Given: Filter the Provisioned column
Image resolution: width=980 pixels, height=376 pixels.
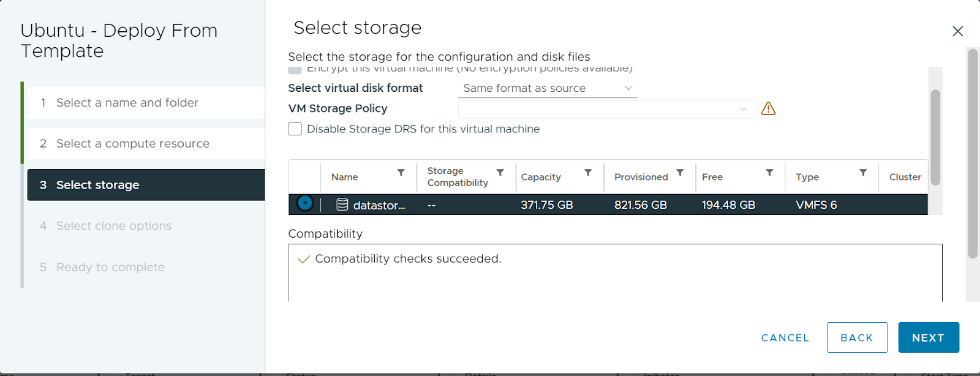Looking at the screenshot, I should [x=680, y=173].
